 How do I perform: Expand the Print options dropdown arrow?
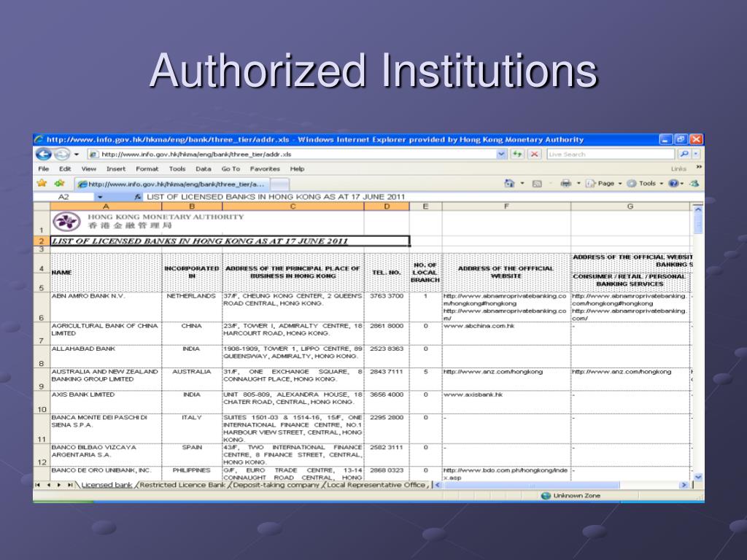click(x=578, y=183)
